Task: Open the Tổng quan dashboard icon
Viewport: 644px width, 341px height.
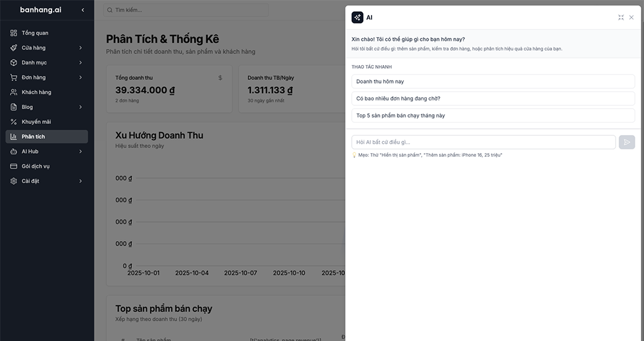Action: tap(14, 33)
